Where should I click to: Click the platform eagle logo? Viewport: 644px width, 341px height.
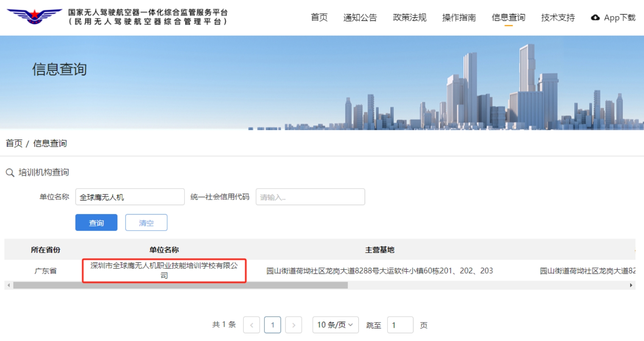pyautogui.click(x=35, y=16)
